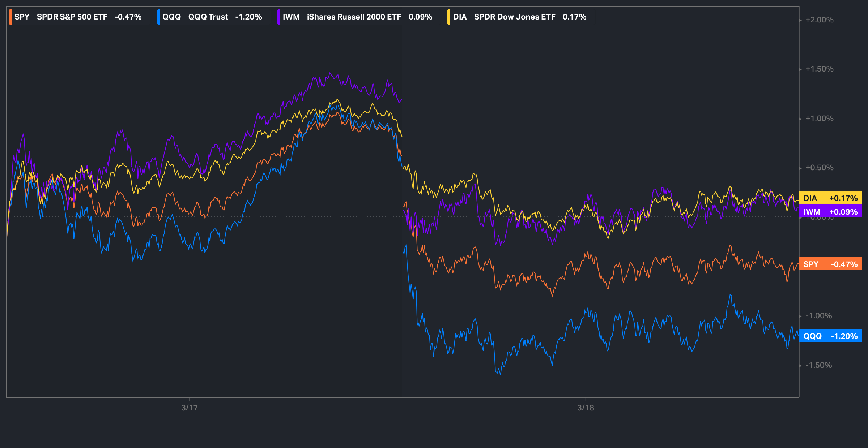Click the yellow DIA +0.17% price tag
Image resolution: width=868 pixels, height=448 pixels.
click(x=830, y=198)
